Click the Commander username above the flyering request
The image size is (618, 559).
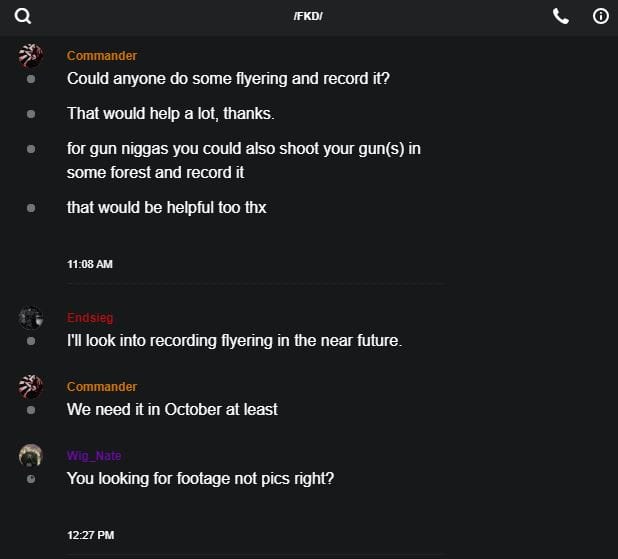coord(102,56)
